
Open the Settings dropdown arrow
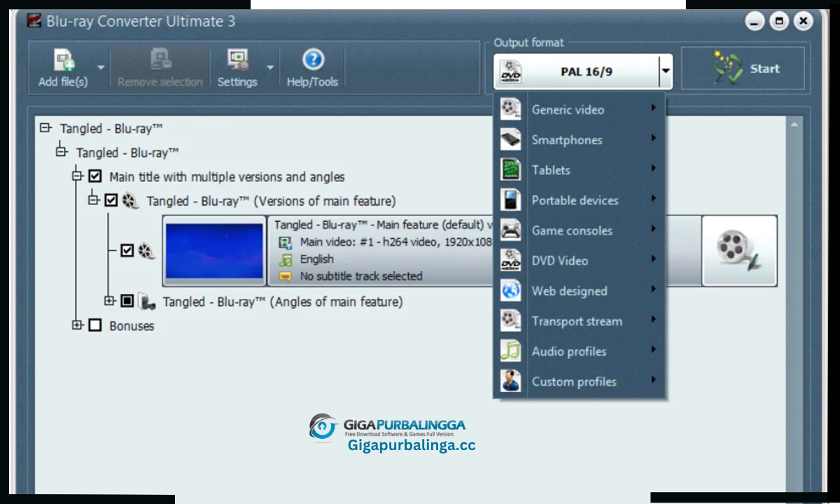(270, 68)
